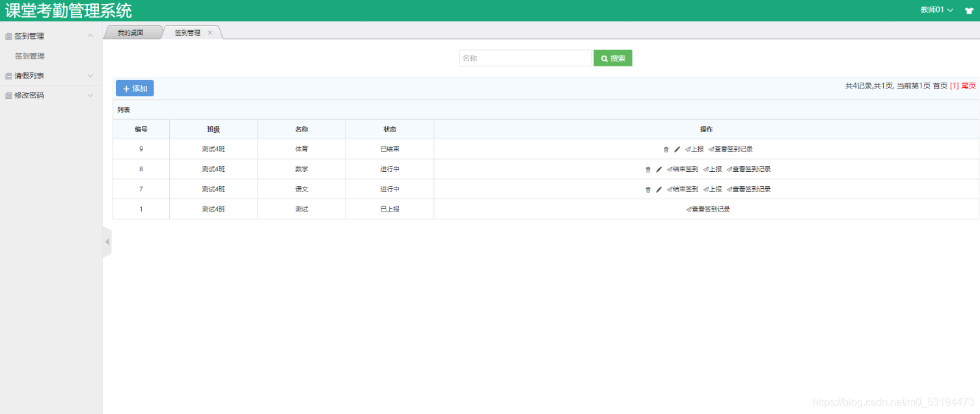The image size is (980, 414).
Task: Click 结束签到 in the 数学 row
Action: tap(682, 169)
